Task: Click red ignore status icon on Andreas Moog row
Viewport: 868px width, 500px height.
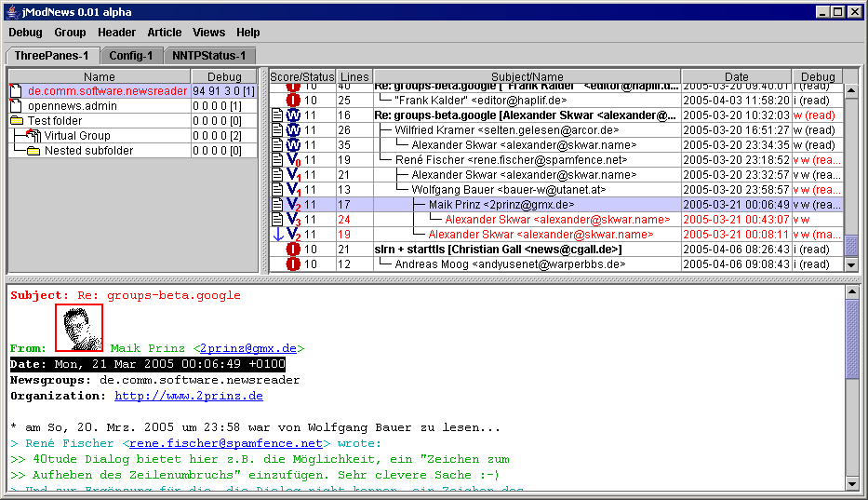Action: click(293, 264)
